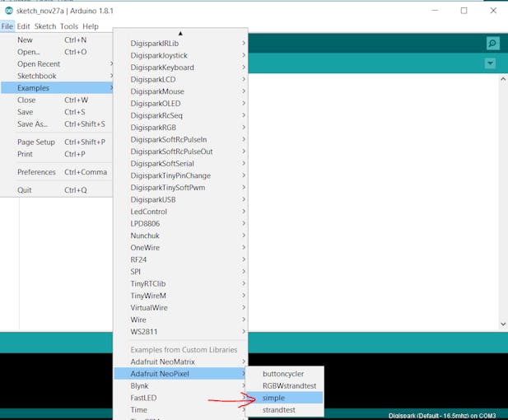Open LedControl examples submenu
The width and height of the screenshot is (508, 420).
[180, 212]
